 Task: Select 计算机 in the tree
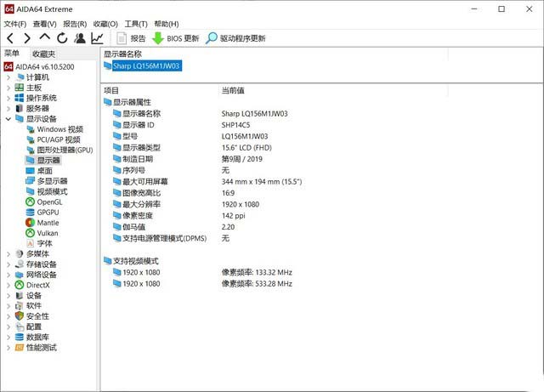37,77
